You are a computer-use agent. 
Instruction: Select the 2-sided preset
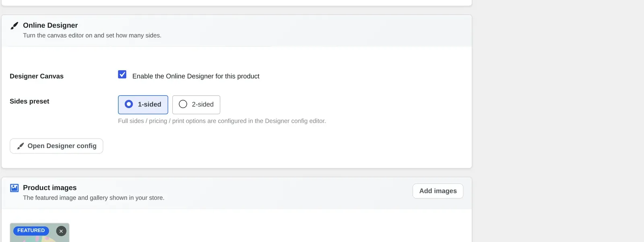tap(196, 104)
